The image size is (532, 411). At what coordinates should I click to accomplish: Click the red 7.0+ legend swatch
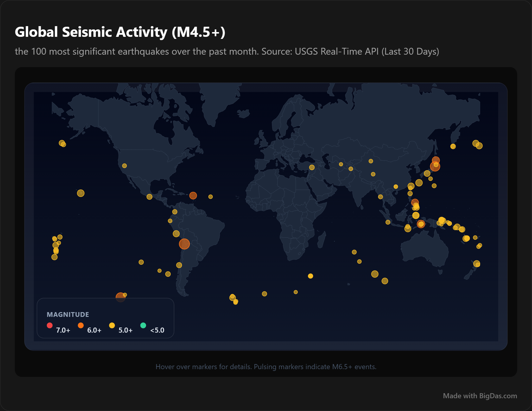[50, 325]
